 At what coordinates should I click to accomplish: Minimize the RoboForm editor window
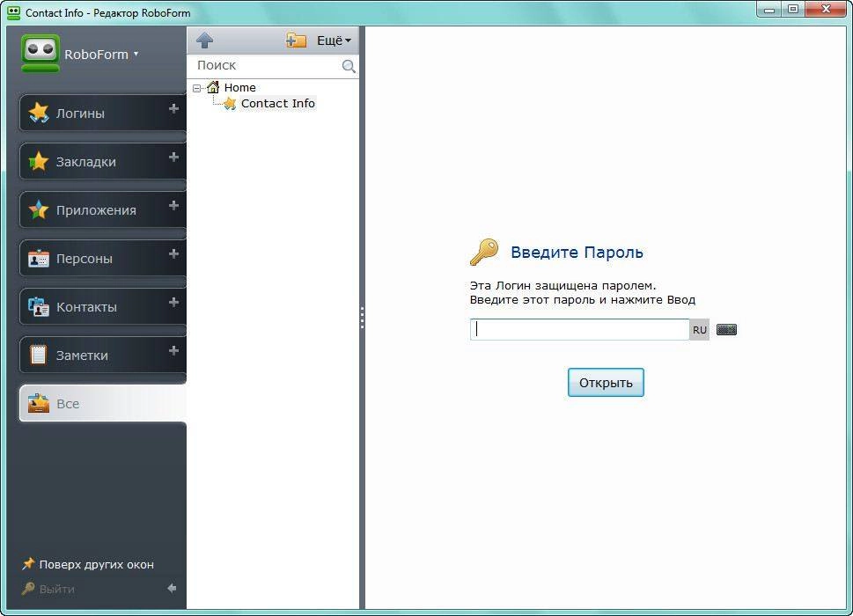769,10
